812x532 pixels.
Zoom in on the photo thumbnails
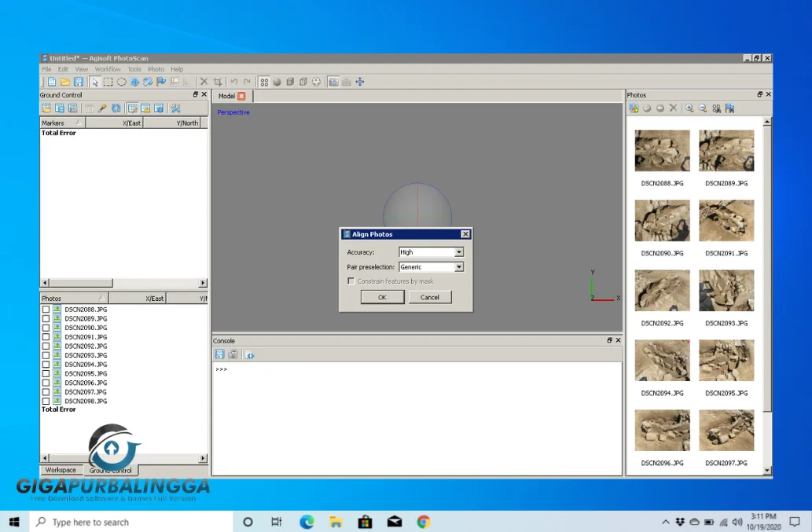click(x=689, y=108)
